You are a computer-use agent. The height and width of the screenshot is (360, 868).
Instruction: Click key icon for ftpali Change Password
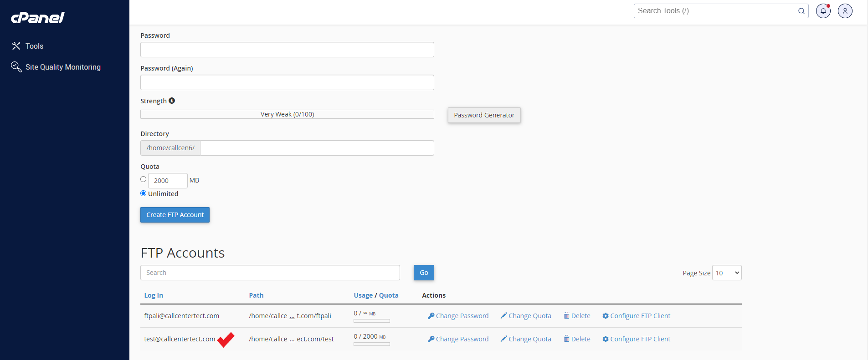click(431, 315)
